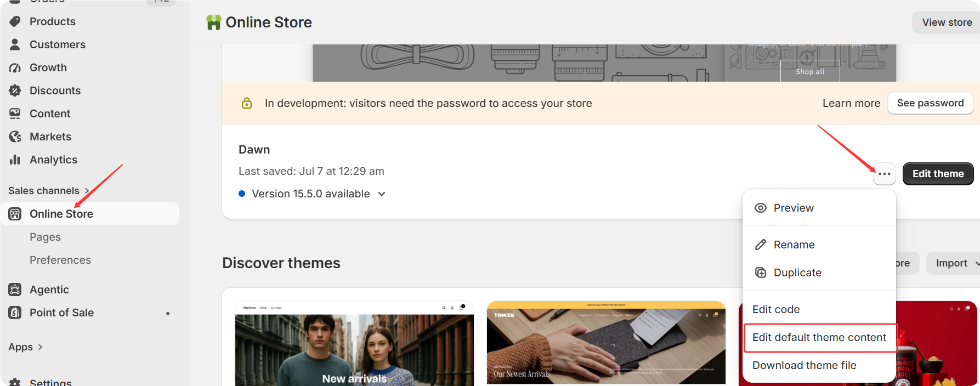Click the Markets globe icon
The image size is (980, 386).
click(x=15, y=137)
